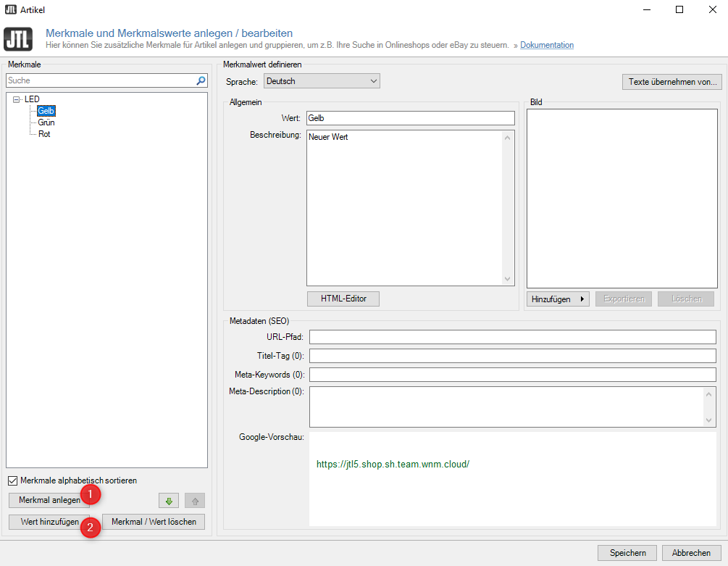Click the Meta-Description scrollbar up arrow
This screenshot has width=728, height=566.
point(709,395)
